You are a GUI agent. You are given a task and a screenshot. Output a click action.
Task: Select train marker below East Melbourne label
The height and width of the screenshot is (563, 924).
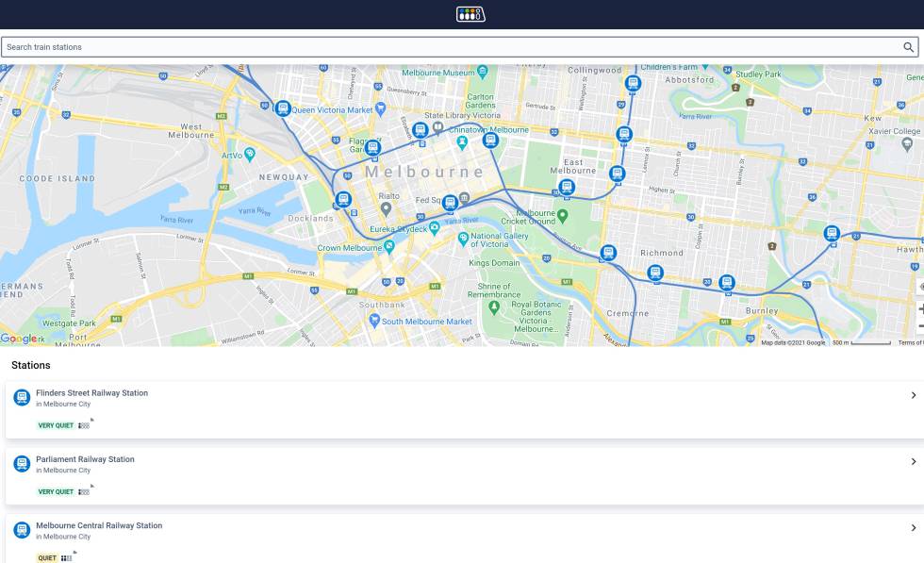[567, 188]
